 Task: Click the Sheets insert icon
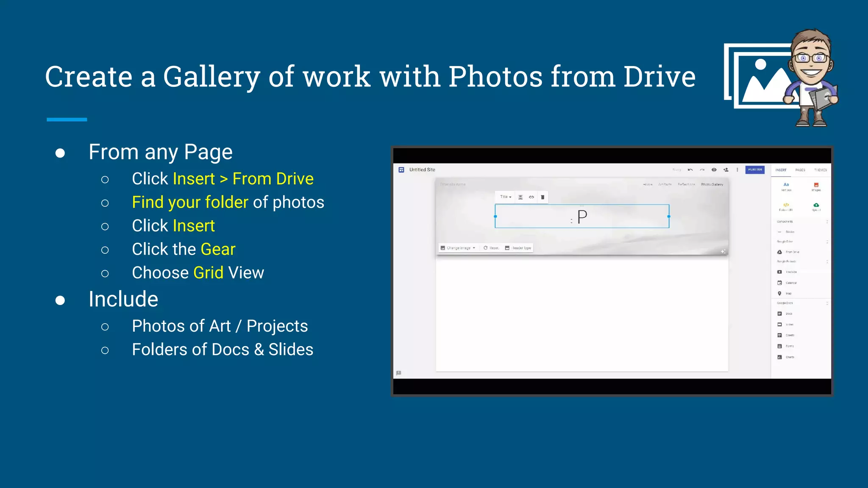point(779,335)
